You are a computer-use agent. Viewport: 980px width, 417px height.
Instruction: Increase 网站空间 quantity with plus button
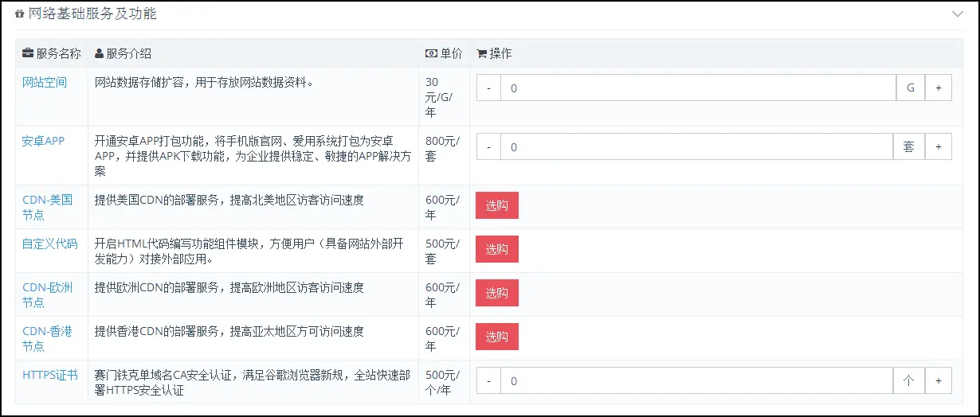938,88
